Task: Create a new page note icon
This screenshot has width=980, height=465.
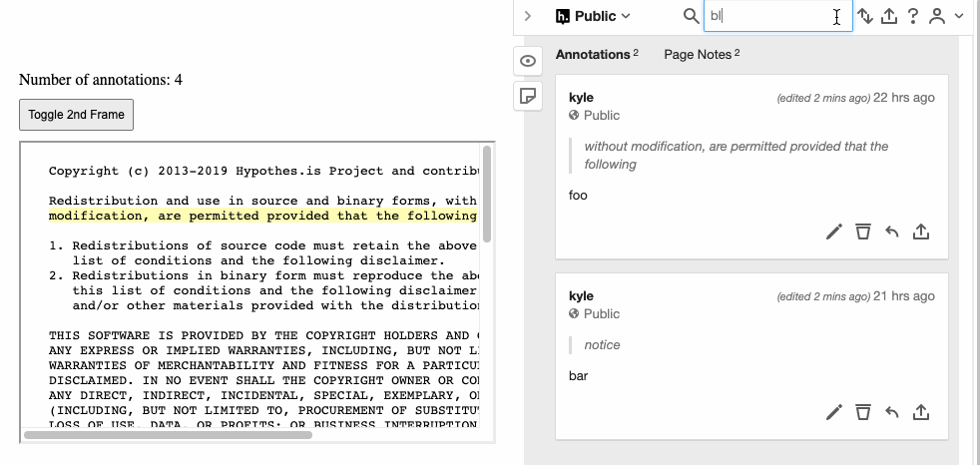Action: [x=528, y=96]
